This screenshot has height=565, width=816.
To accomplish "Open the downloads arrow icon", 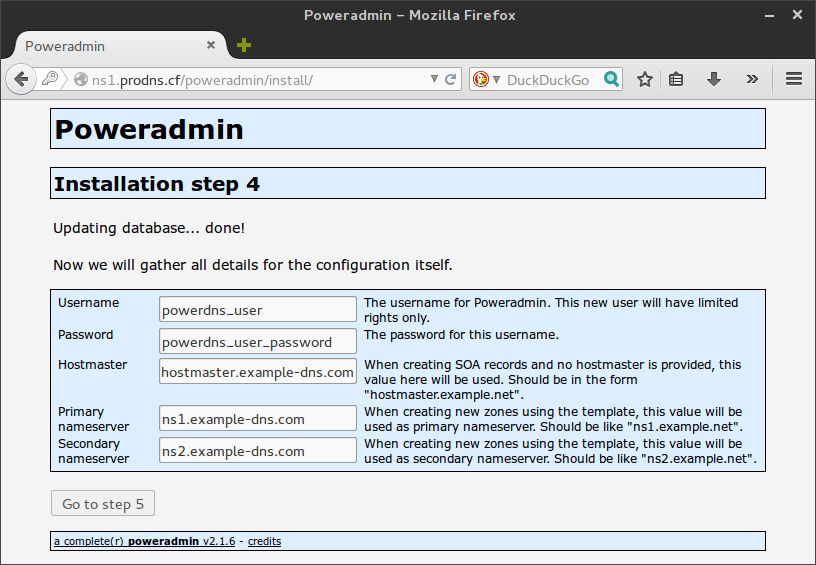I will pos(714,79).
